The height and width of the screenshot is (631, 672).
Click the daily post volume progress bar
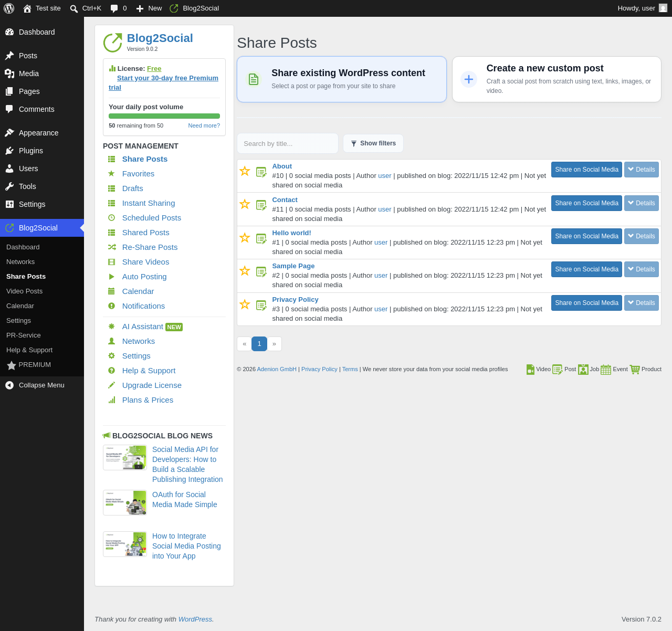click(164, 116)
